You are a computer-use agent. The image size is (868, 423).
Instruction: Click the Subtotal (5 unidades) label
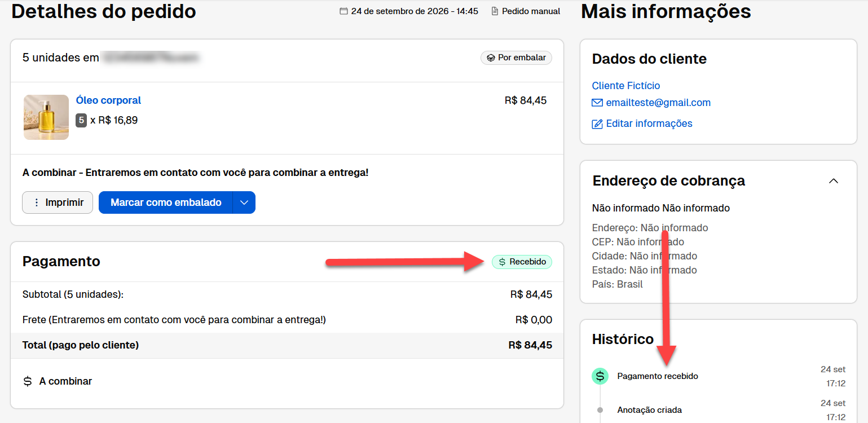click(73, 294)
